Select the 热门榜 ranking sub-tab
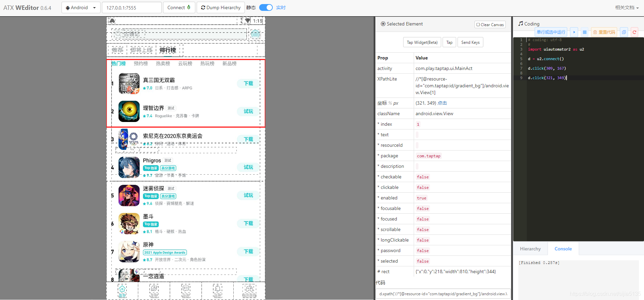 (119, 64)
